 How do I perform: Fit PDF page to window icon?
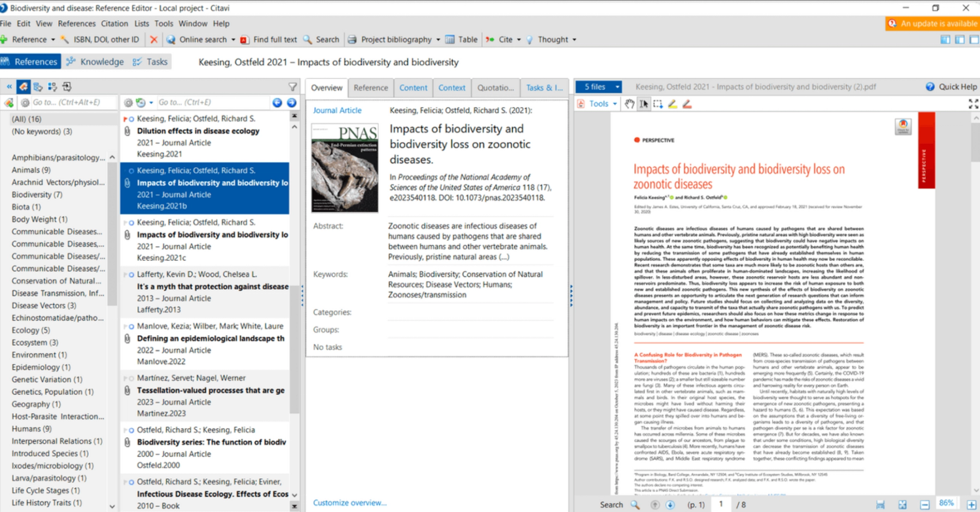pyautogui.click(x=902, y=505)
